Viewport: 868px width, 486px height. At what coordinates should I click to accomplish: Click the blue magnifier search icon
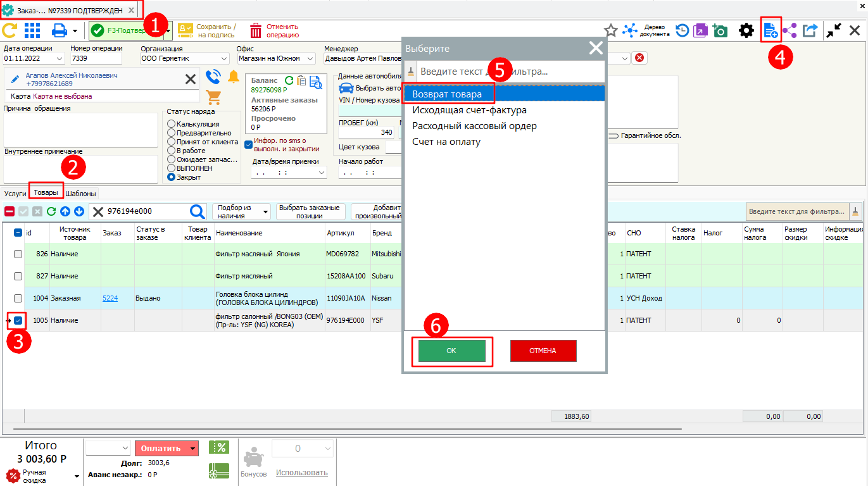198,211
